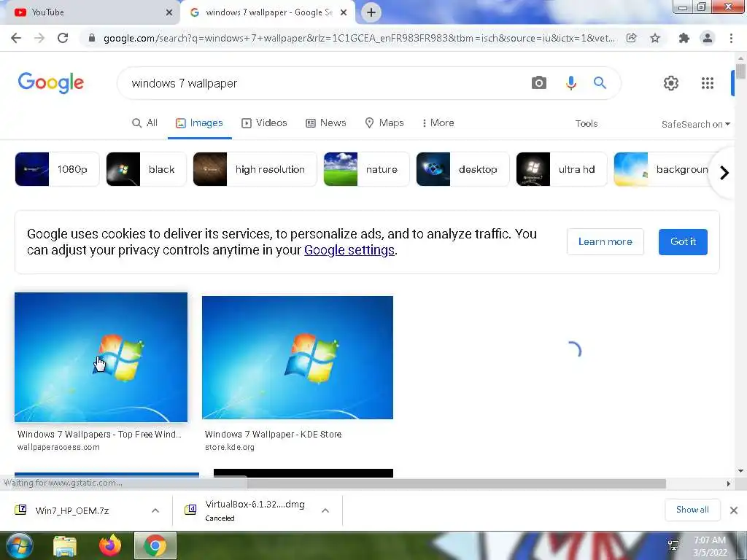747x560 pixels.
Task: Close the YouTube tab
Action: [169, 13]
